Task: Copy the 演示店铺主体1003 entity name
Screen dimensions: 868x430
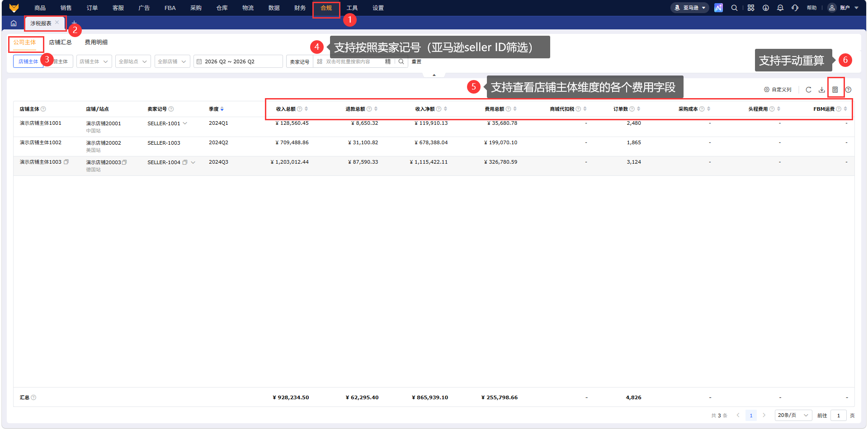Action: (x=66, y=162)
